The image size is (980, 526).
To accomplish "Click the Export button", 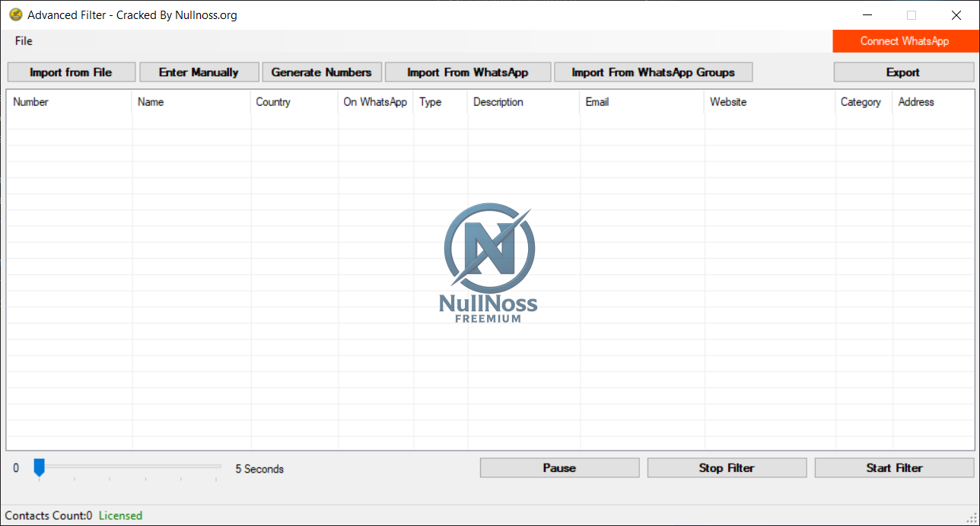I will coord(904,72).
